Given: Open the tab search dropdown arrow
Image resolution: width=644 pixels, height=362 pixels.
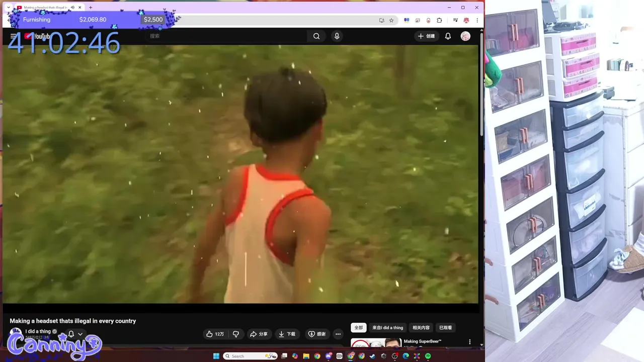Looking at the screenshot, I should [9, 8].
